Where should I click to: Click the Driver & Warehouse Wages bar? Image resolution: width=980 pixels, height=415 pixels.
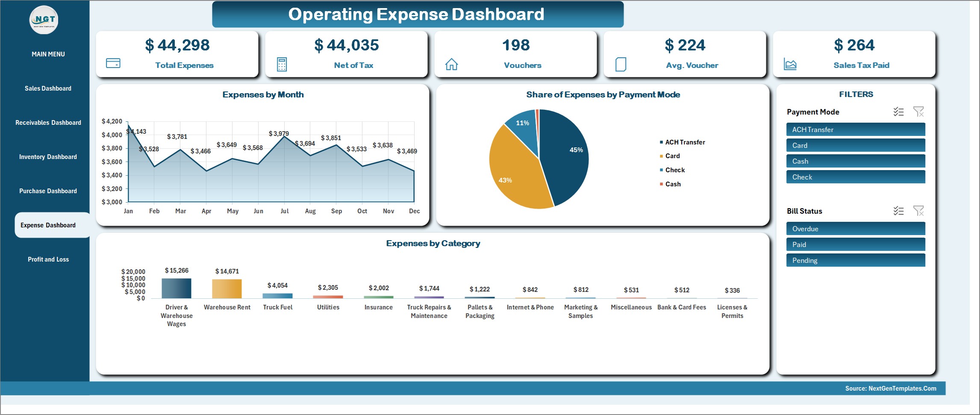coord(177,288)
